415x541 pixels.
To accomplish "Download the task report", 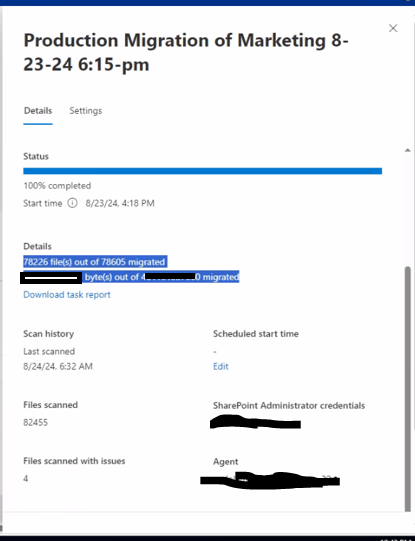I will 67,295.
